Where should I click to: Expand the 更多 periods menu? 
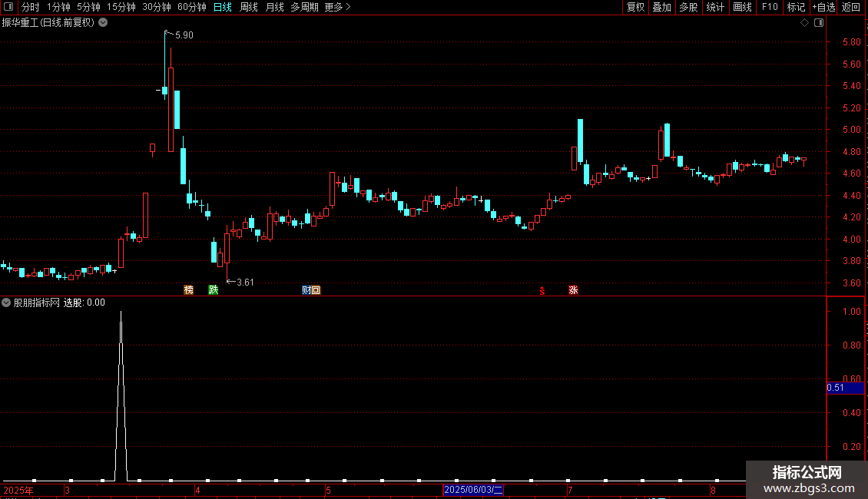point(338,7)
